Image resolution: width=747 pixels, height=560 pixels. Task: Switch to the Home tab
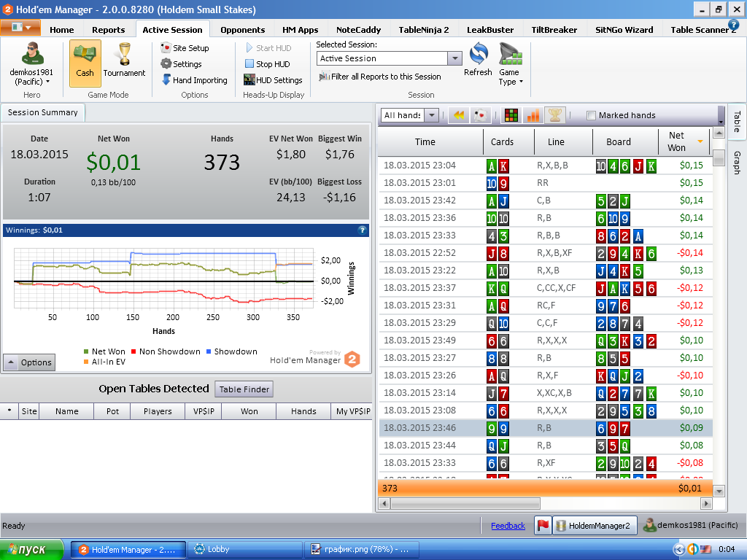point(61,29)
